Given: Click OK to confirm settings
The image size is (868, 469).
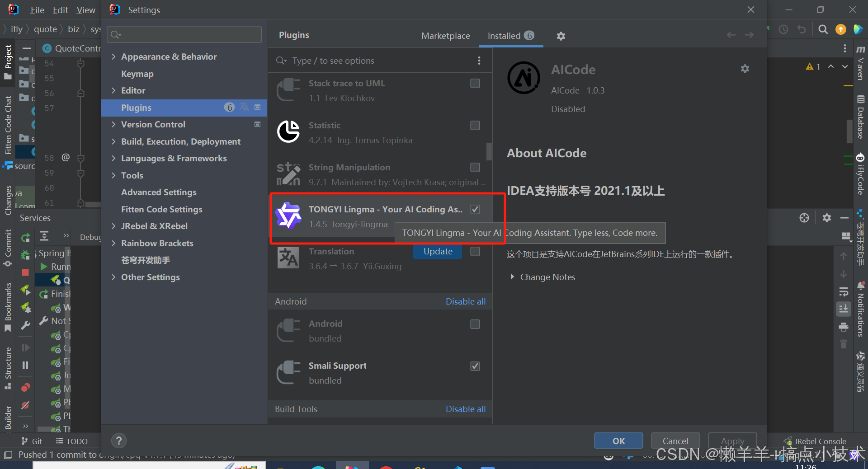Looking at the screenshot, I should [618, 441].
